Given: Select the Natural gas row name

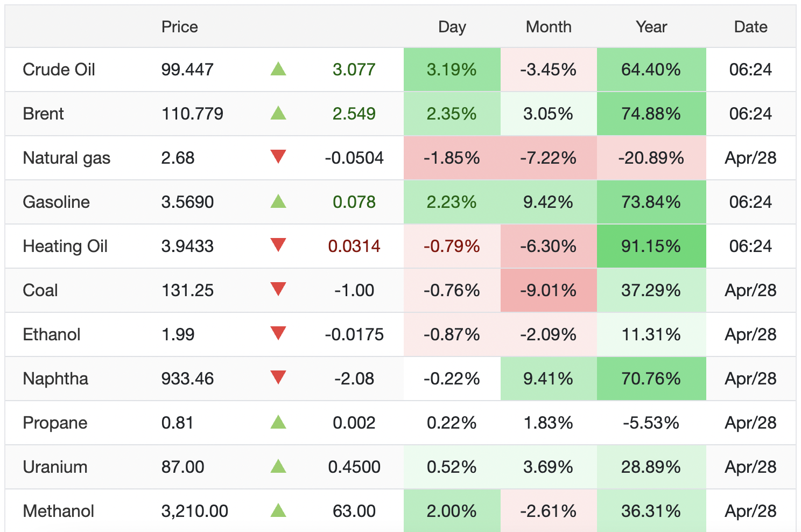Looking at the screenshot, I should (66, 158).
